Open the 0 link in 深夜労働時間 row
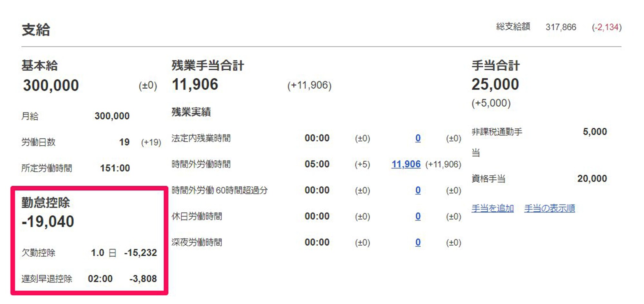Viewport: 644px width, 304px height. pos(418,242)
